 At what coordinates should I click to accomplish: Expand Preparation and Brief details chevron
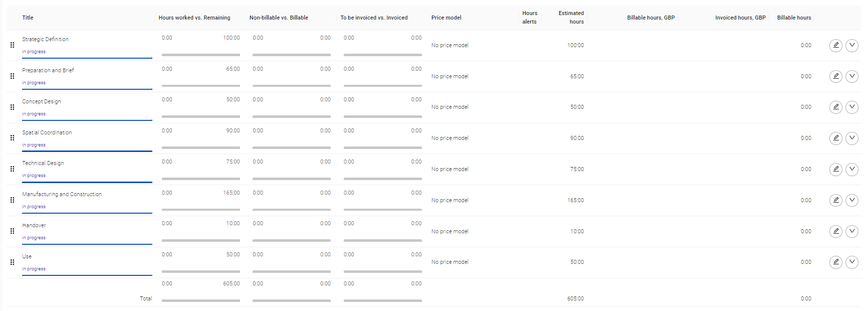[x=852, y=76]
